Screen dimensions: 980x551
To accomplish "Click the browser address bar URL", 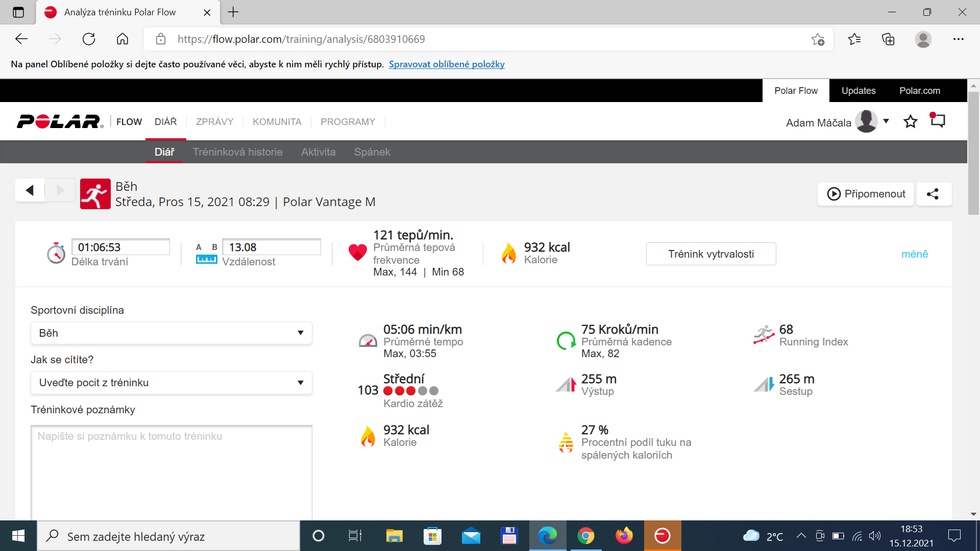I will pyautogui.click(x=301, y=39).
